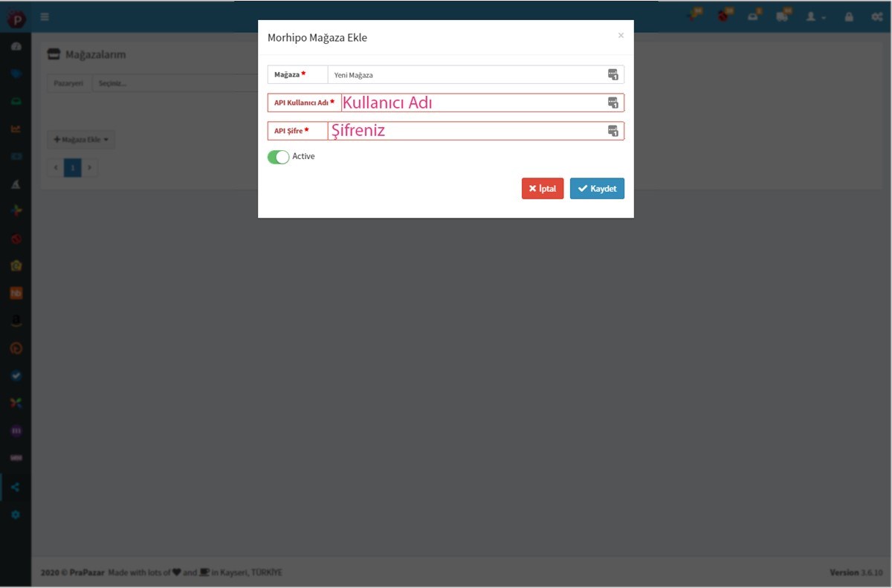Open the cogs settings icon in header

[876, 16]
